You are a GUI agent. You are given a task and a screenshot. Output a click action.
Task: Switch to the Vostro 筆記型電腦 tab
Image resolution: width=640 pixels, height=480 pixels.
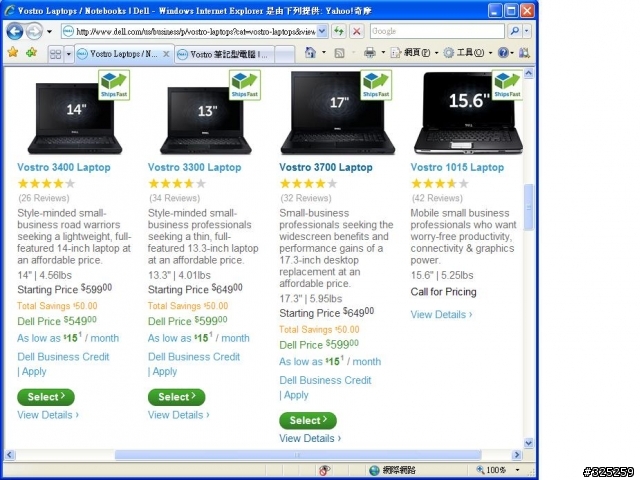pyautogui.click(x=224, y=54)
